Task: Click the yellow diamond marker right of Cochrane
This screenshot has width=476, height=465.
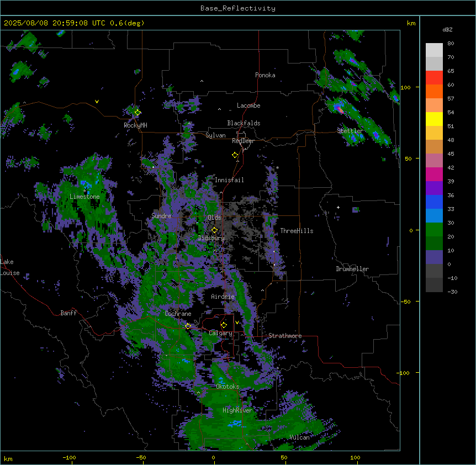Action: pos(188,326)
